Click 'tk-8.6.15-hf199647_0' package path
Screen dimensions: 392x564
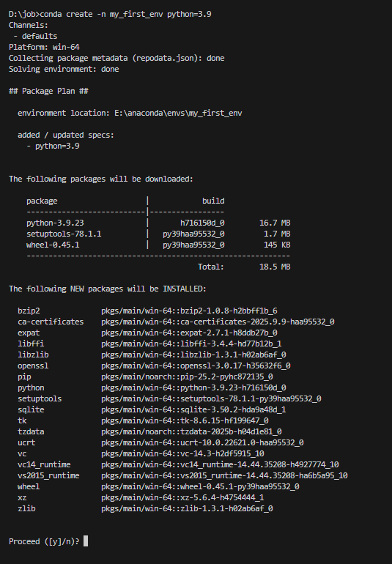pyautogui.click(x=224, y=421)
